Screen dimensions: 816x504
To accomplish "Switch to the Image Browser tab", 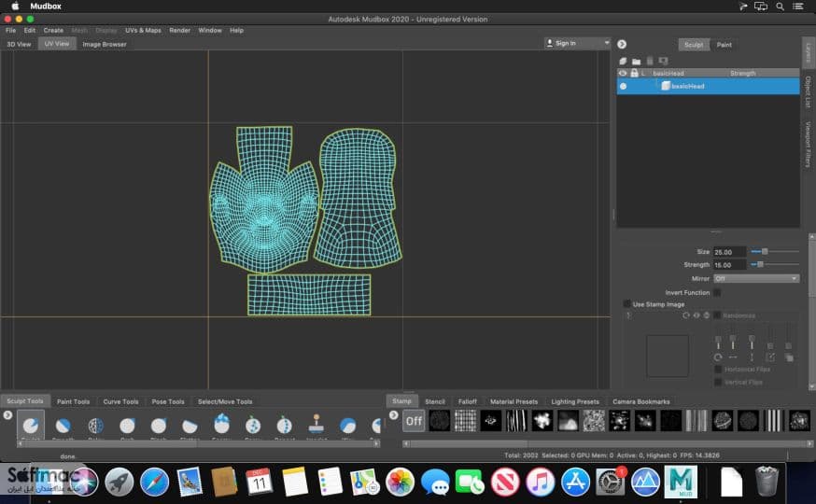I will point(105,44).
